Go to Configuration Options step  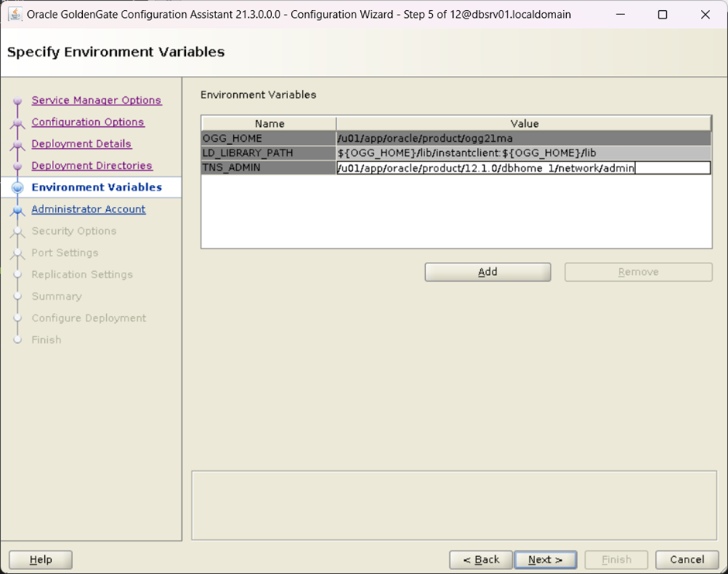88,122
